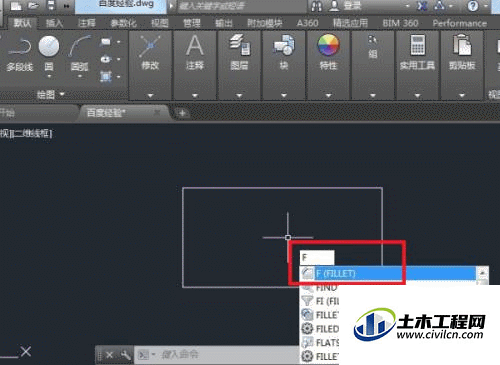Switch to the View (视图) ribbon tab
Image resolution: width=500 pixels, height=365 pixels.
[160, 23]
